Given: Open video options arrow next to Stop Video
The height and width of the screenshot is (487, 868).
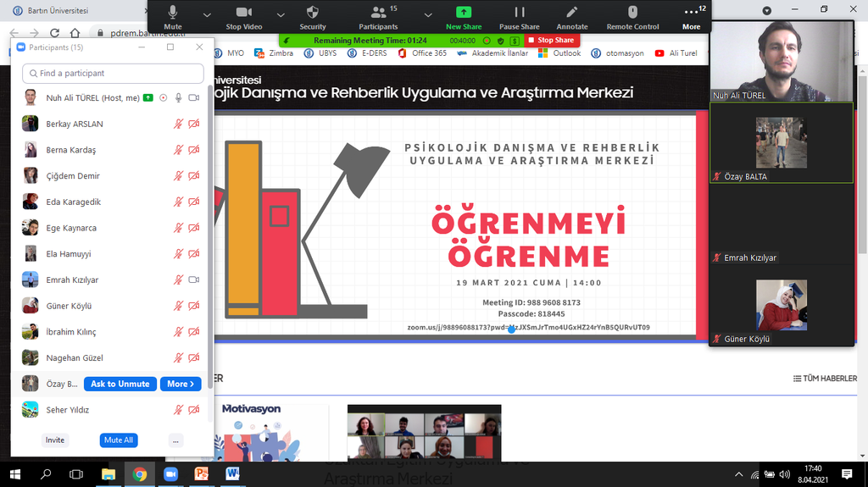Looking at the screenshot, I should click(x=281, y=15).
